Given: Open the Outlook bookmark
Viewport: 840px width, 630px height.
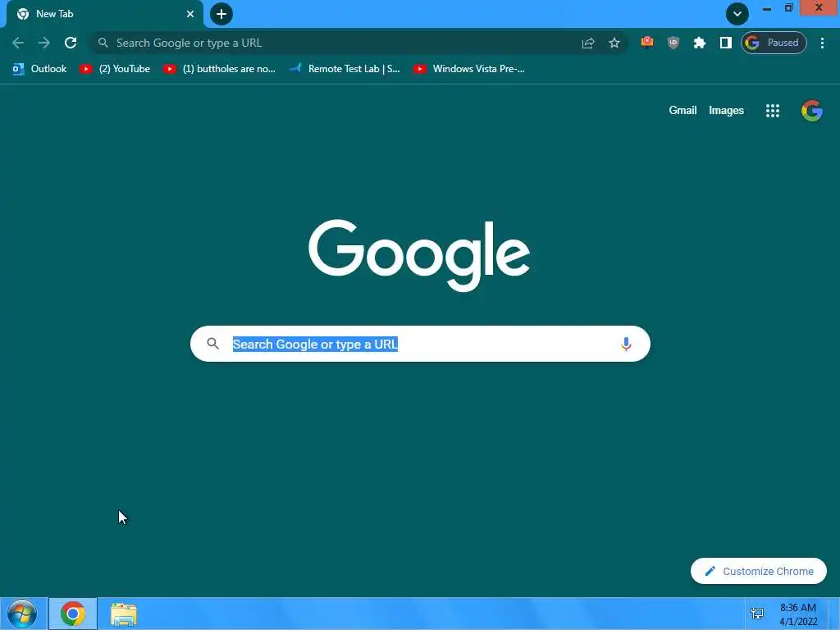Looking at the screenshot, I should click(x=39, y=69).
